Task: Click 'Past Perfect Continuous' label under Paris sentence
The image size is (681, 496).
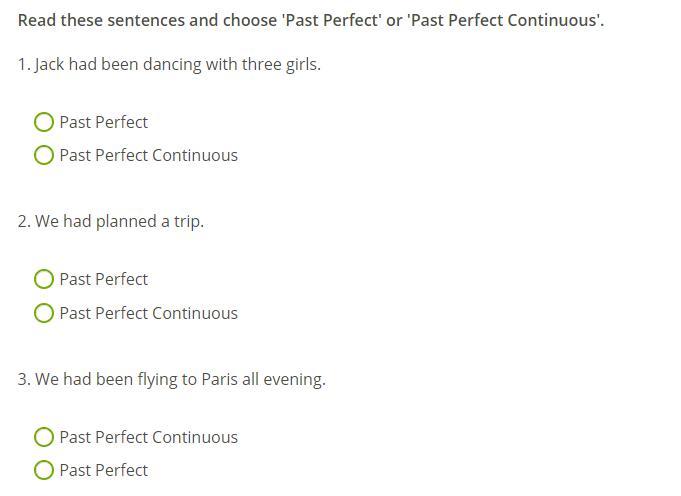Action: [148, 437]
